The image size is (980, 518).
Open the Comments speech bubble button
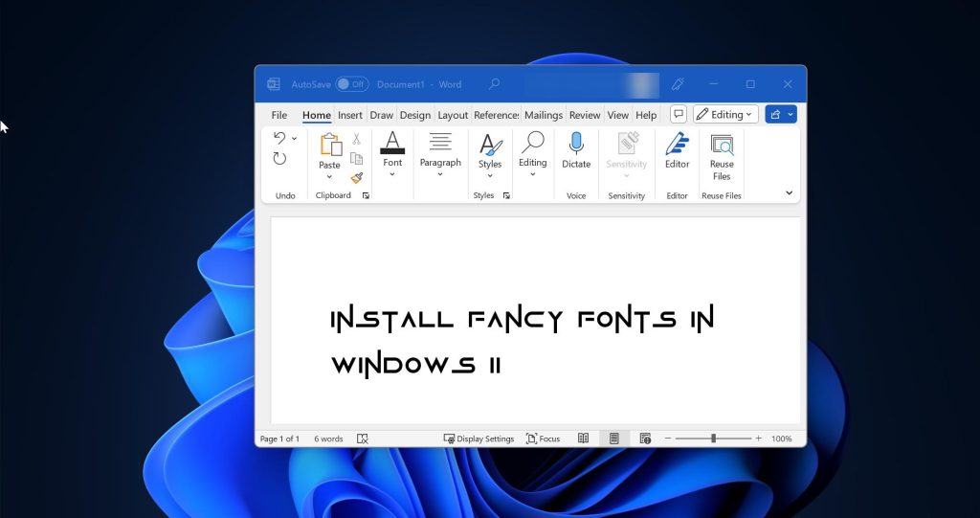679,115
